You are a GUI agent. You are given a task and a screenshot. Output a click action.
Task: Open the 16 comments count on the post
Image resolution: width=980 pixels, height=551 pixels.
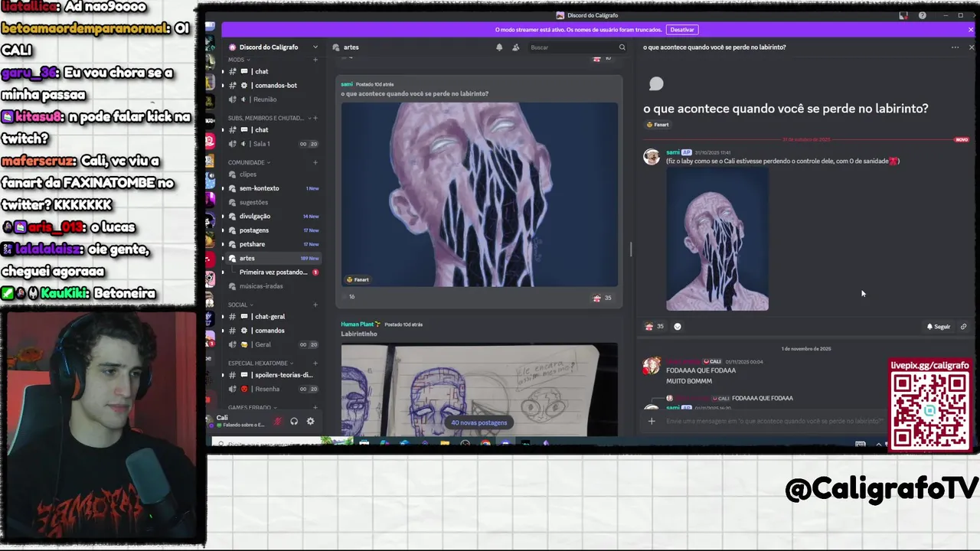tap(348, 297)
